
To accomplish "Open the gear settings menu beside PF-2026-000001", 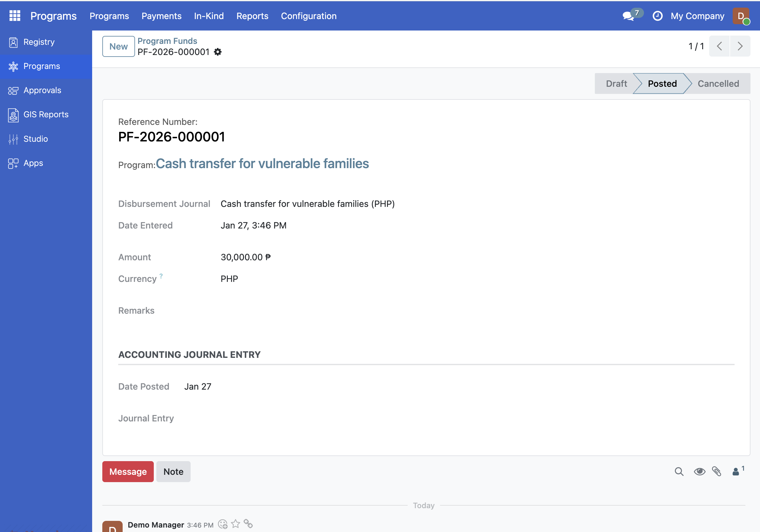I will point(217,52).
